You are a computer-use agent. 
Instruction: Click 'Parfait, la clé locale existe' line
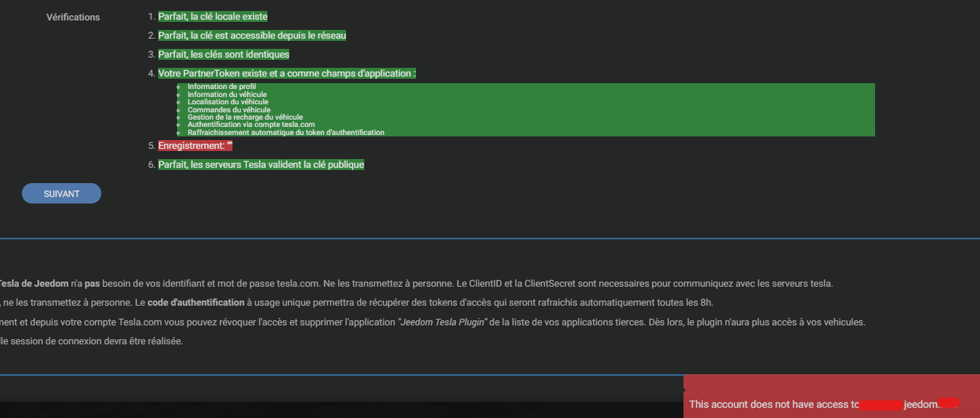point(213,16)
